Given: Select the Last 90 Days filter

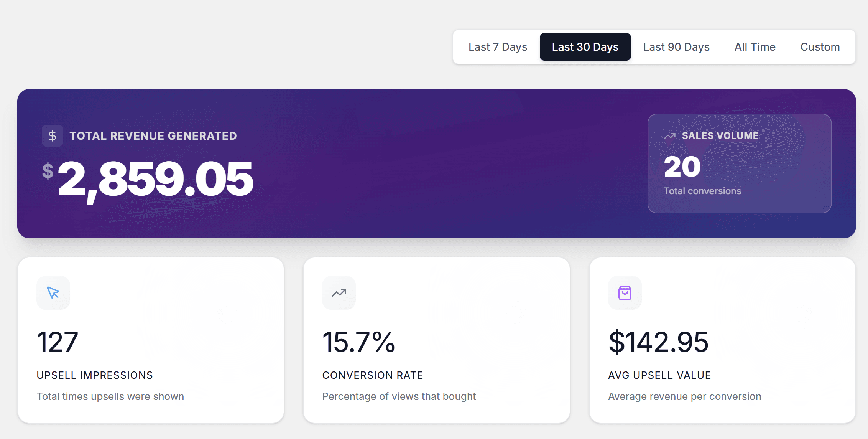Looking at the screenshot, I should pyautogui.click(x=676, y=47).
